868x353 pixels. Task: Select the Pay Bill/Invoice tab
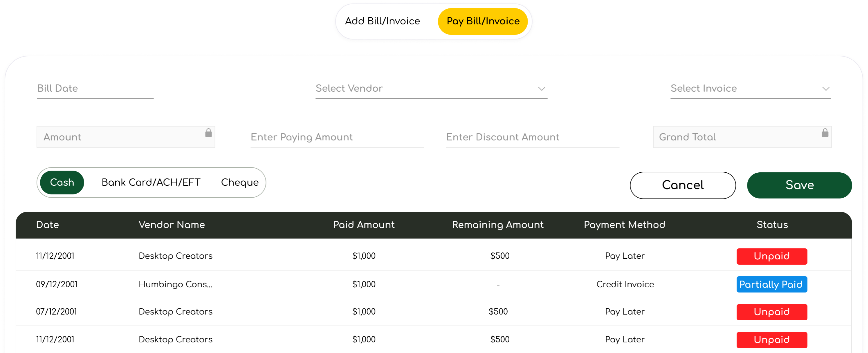click(x=483, y=21)
